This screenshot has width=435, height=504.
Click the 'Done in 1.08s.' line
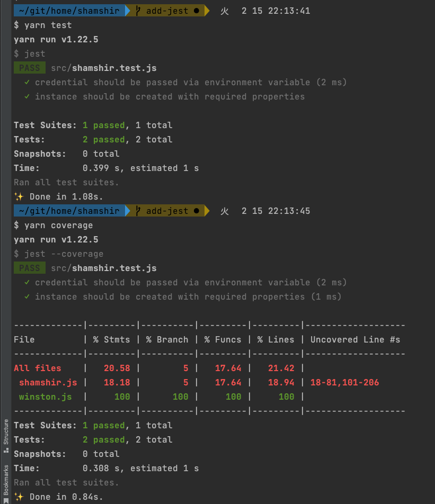(x=66, y=197)
